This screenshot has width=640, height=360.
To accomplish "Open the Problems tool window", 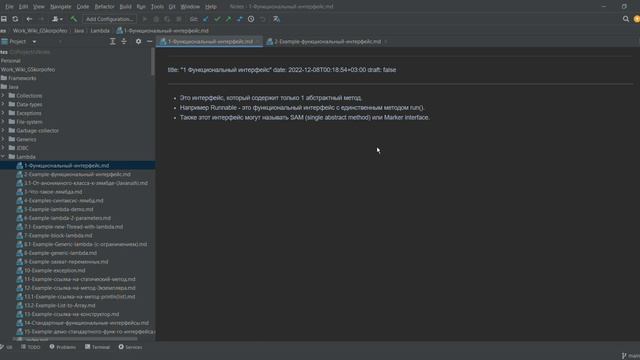I will coord(63,347).
